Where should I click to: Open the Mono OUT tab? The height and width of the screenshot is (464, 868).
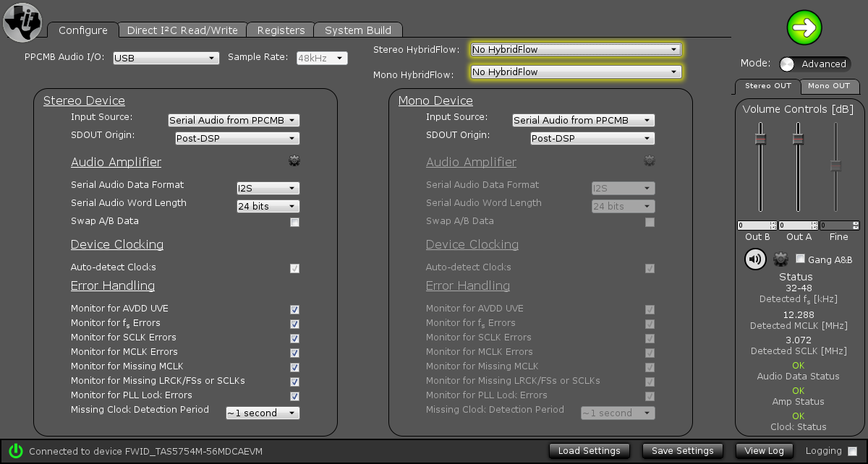[830, 86]
